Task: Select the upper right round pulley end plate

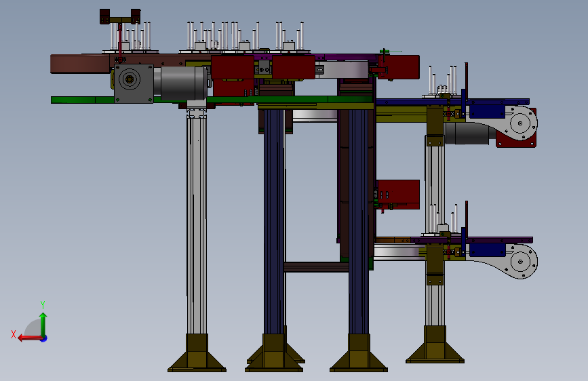Action: (x=520, y=123)
